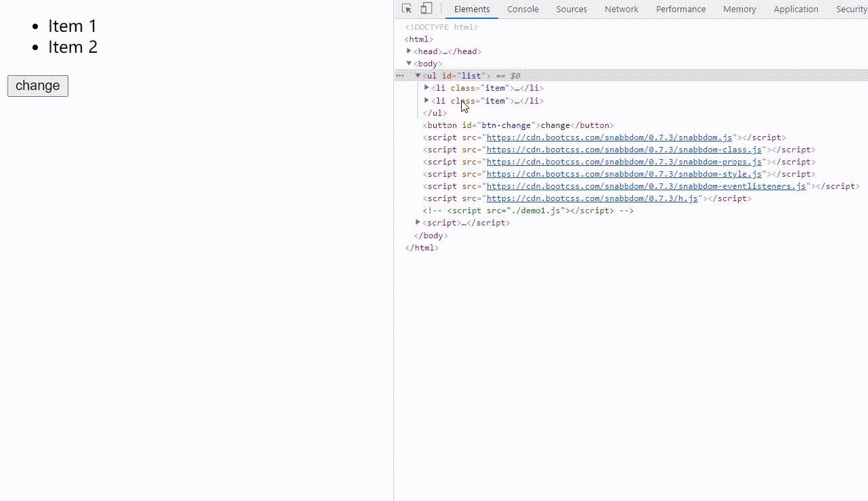Open the Sources tab
Image resolution: width=868 pixels, height=501 pixels.
[571, 9]
